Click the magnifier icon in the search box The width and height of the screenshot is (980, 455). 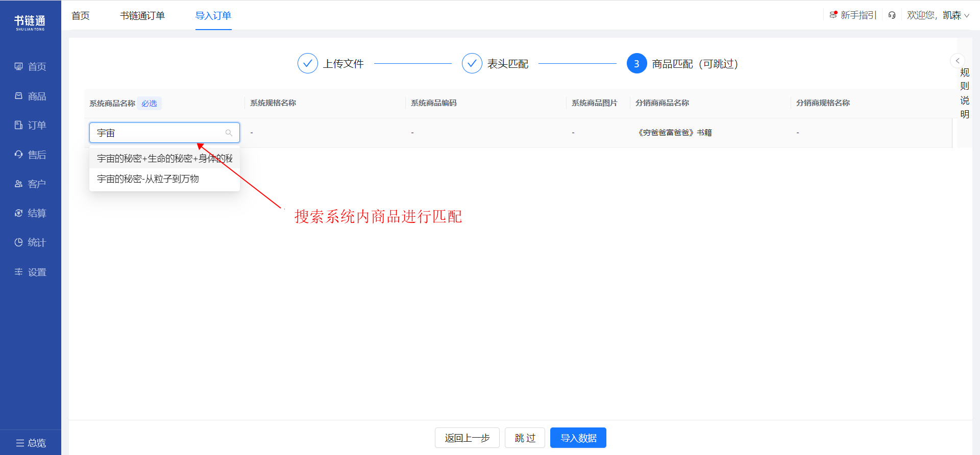pyautogui.click(x=229, y=133)
